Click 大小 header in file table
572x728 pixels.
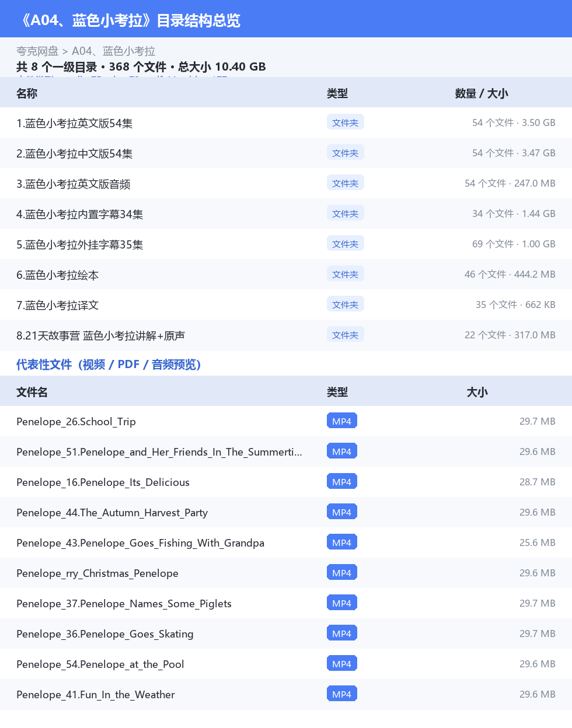click(x=477, y=392)
